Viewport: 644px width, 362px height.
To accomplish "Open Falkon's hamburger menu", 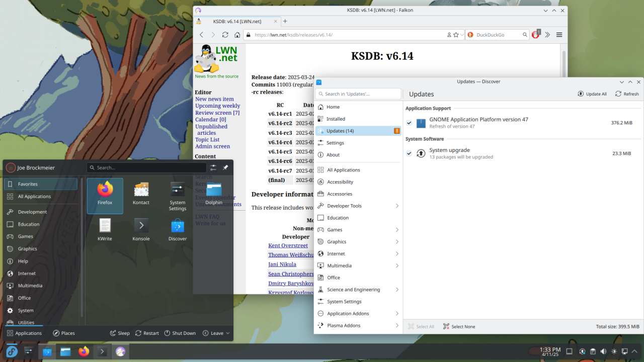I will 559,35.
